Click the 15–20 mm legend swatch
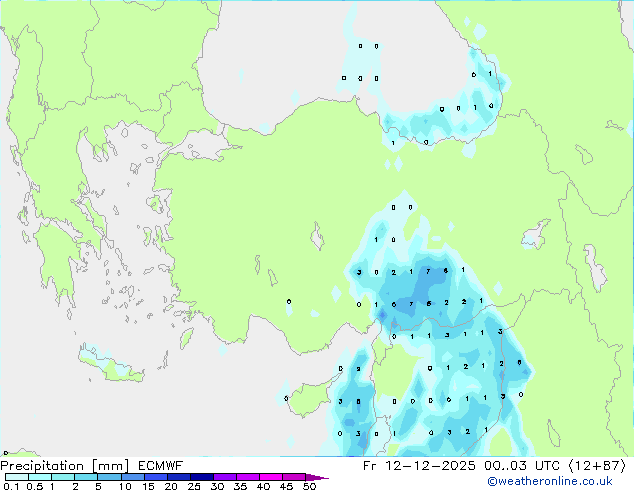 coord(155,477)
